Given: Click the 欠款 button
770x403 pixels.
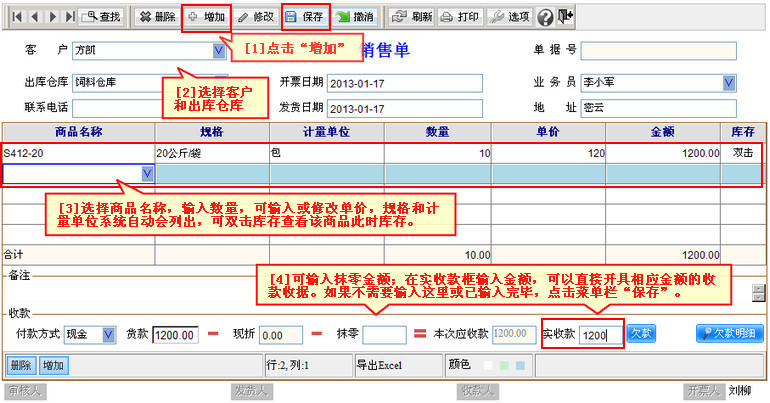Looking at the screenshot, I should [x=641, y=333].
